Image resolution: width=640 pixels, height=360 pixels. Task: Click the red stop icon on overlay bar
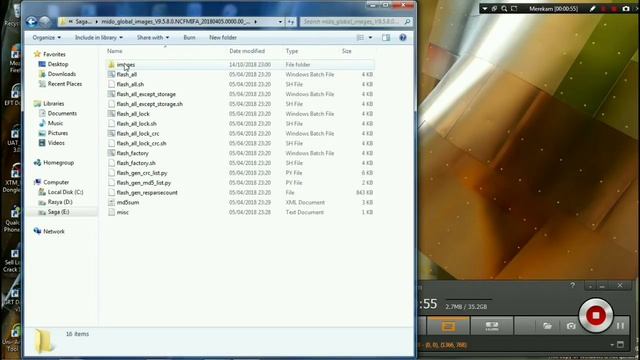(x=613, y=9)
